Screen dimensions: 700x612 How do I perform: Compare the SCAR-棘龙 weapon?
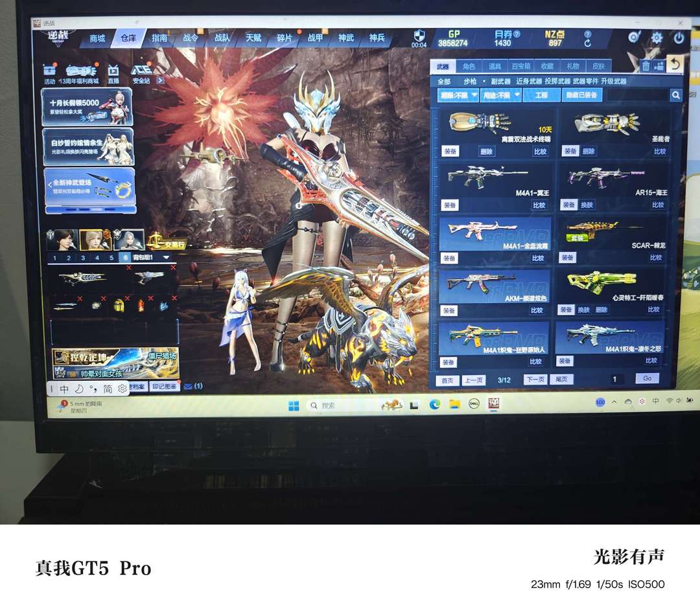point(656,258)
